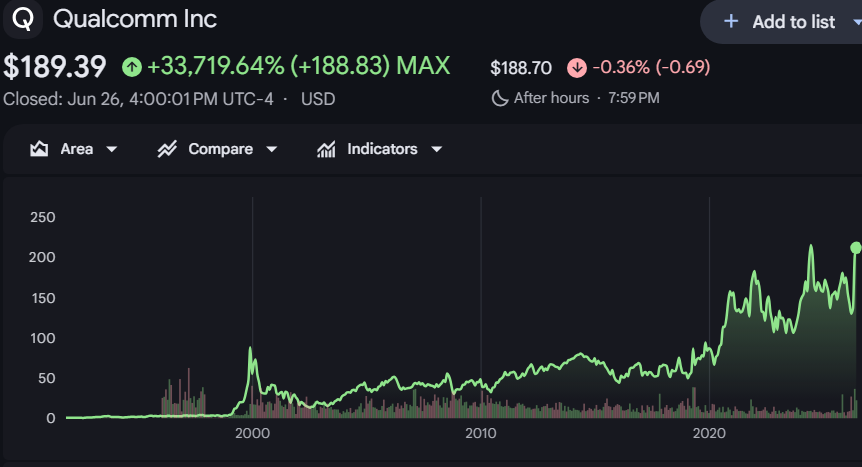Image resolution: width=862 pixels, height=467 pixels.
Task: Click the Indicators chart icon
Action: pos(326,149)
